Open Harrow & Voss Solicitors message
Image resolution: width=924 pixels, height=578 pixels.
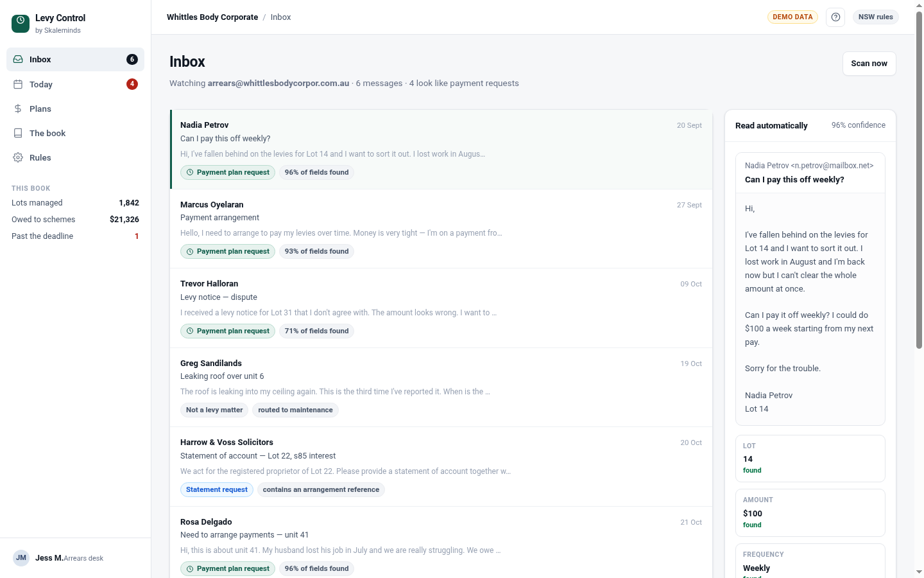click(441, 466)
